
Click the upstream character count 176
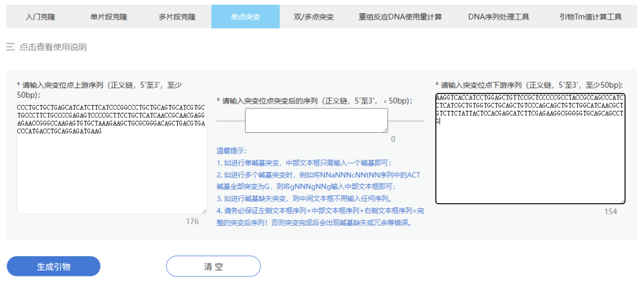click(x=192, y=222)
